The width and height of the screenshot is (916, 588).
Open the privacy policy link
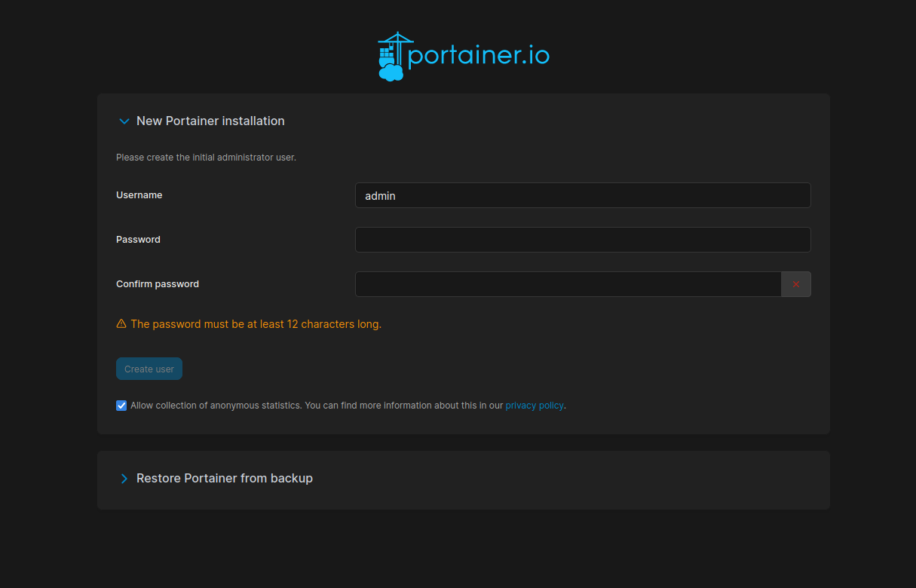[534, 406]
